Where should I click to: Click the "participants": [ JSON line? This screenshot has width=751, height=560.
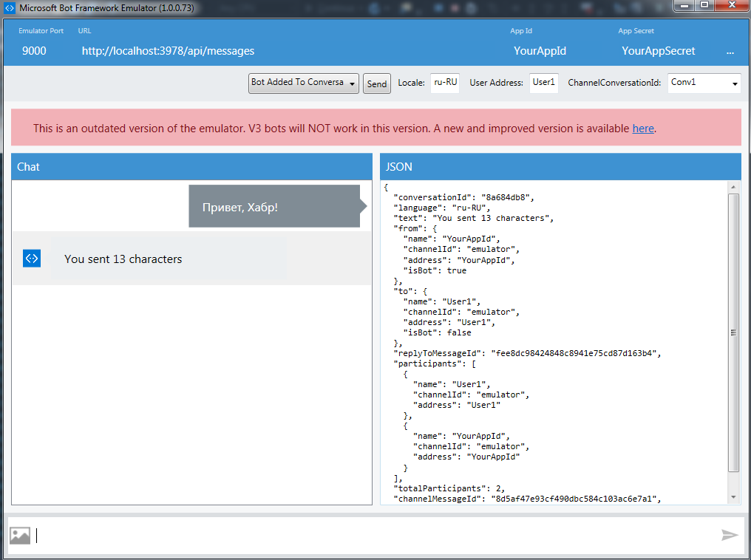tap(435, 363)
